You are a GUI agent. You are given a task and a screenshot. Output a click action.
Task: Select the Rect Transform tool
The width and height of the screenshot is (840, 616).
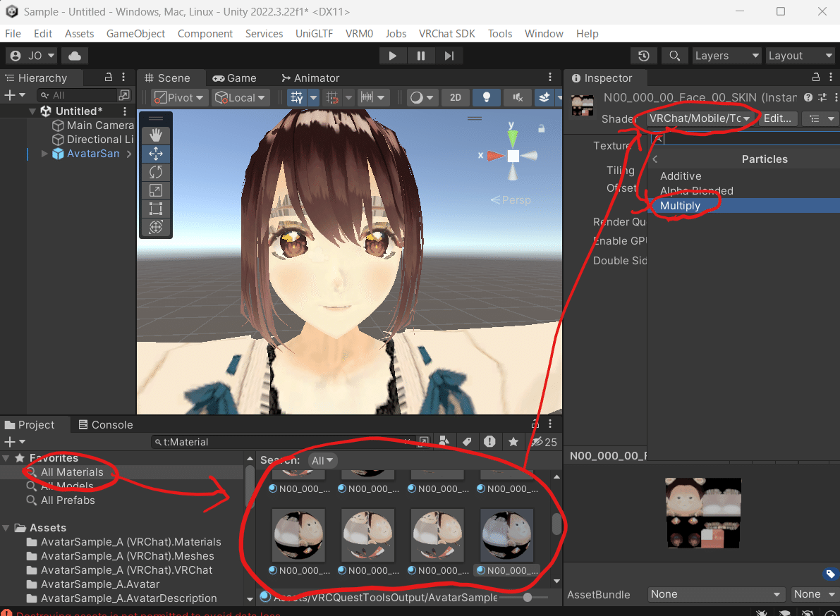tap(155, 208)
